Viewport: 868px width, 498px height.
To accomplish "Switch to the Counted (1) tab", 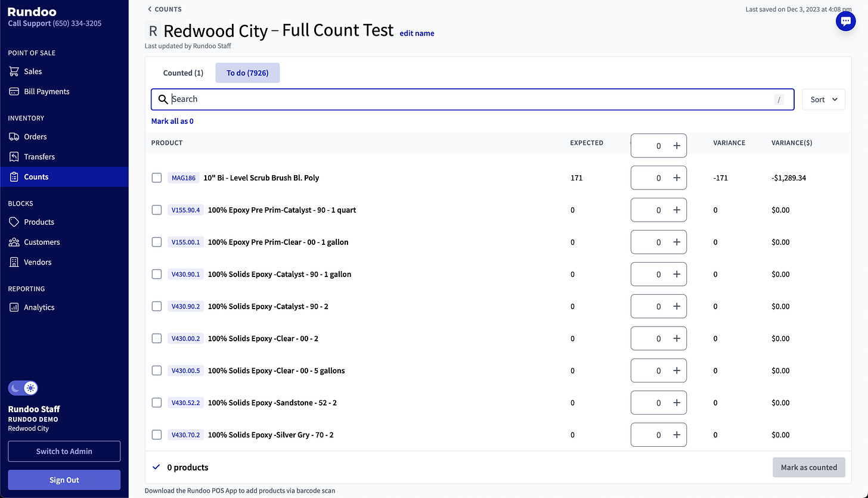I will click(x=183, y=73).
